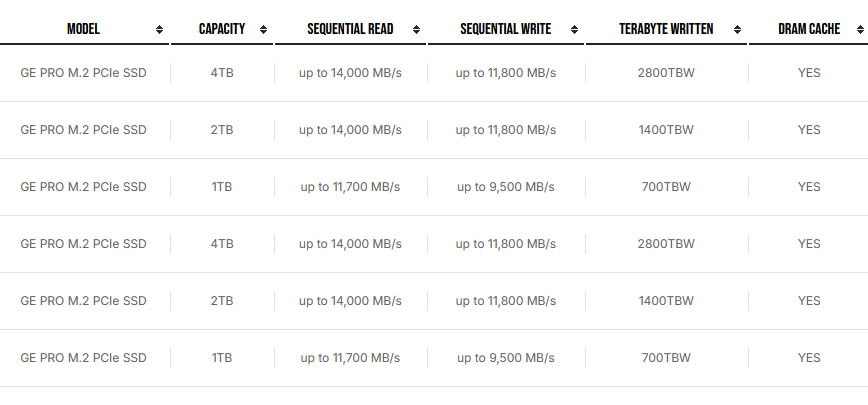Image resolution: width=868 pixels, height=405 pixels.
Task: Select the Model column header text
Action: (x=84, y=29)
